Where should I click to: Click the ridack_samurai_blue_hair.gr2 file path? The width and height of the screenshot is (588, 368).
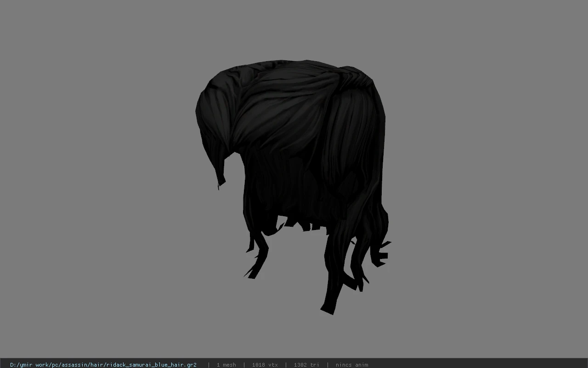coord(103,365)
